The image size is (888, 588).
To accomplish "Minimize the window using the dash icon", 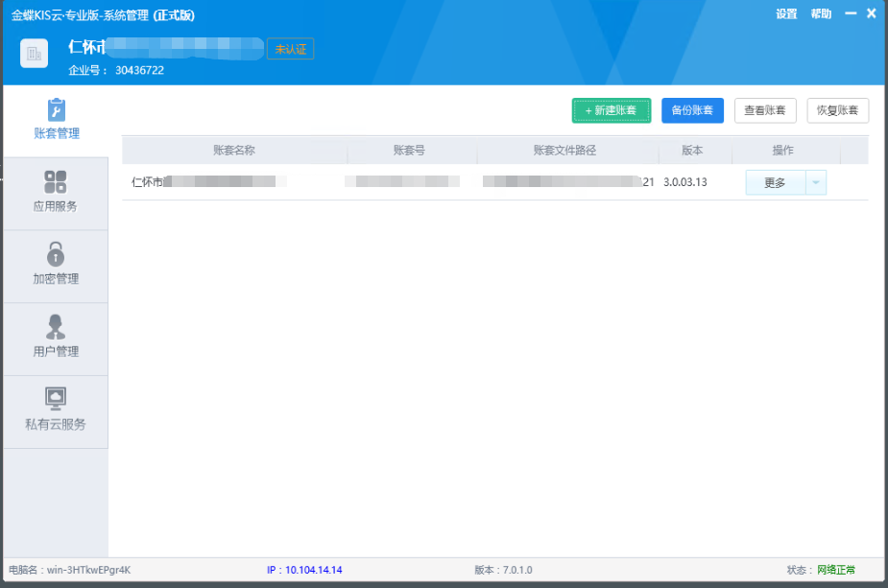I will (x=851, y=13).
